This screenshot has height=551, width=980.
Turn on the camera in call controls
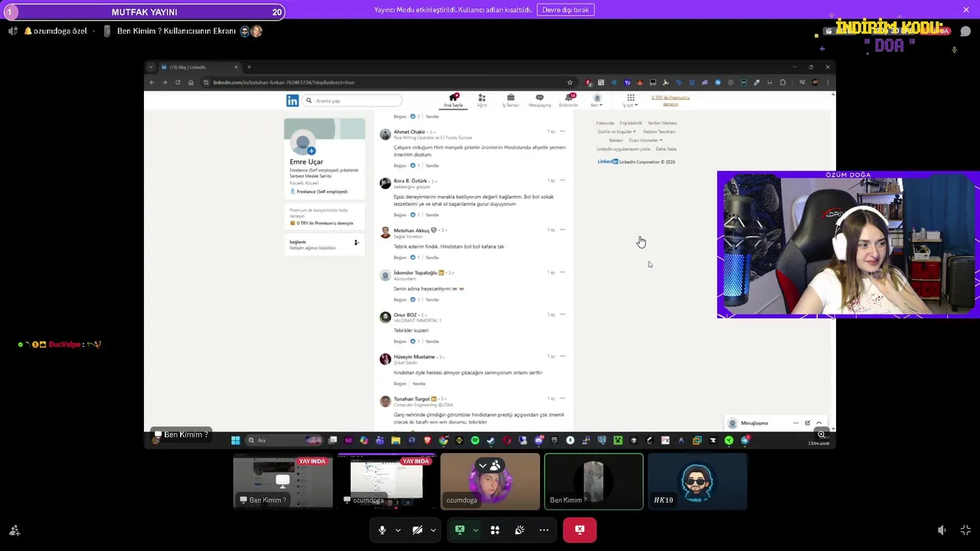click(417, 530)
